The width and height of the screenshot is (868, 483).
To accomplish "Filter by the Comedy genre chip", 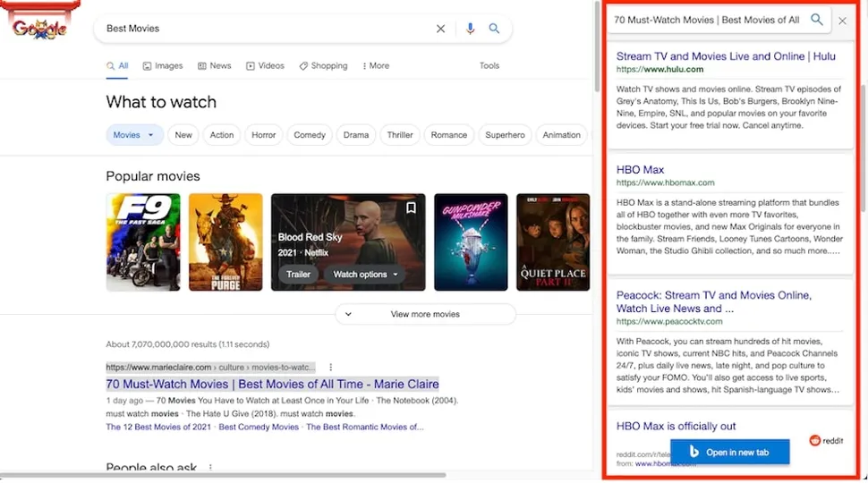I will click(310, 135).
